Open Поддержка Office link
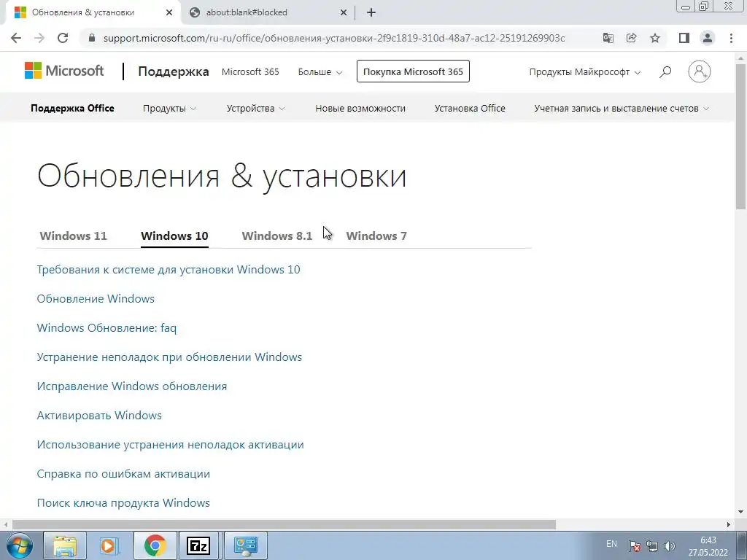Image resolution: width=747 pixels, height=560 pixels. 72,108
